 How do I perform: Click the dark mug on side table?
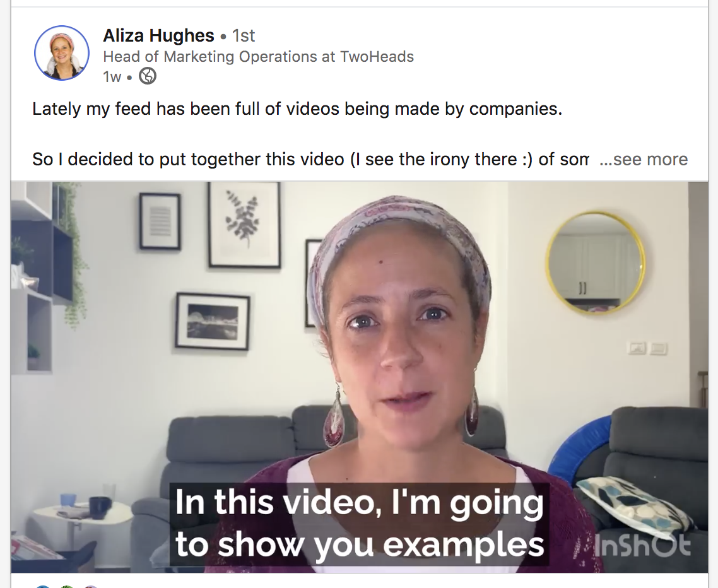[100, 507]
